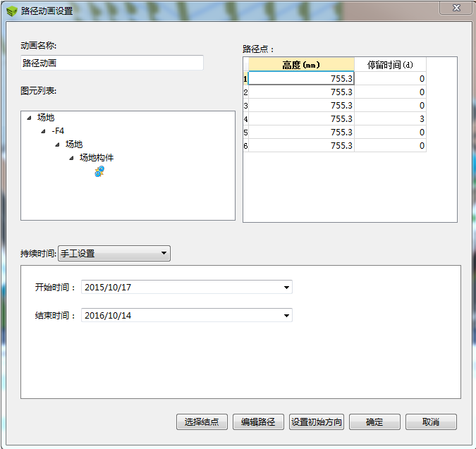
Task: Confirm with the 确定 button
Action: [x=374, y=422]
